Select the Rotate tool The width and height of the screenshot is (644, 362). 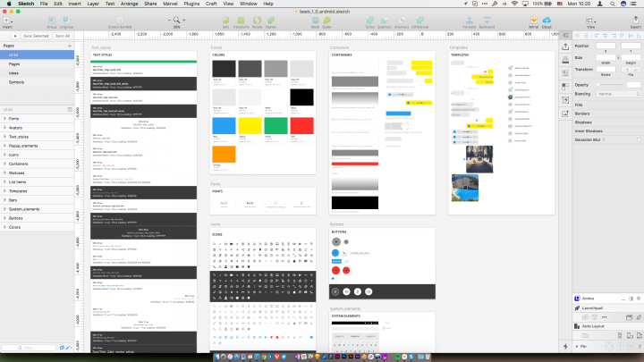pos(257,20)
